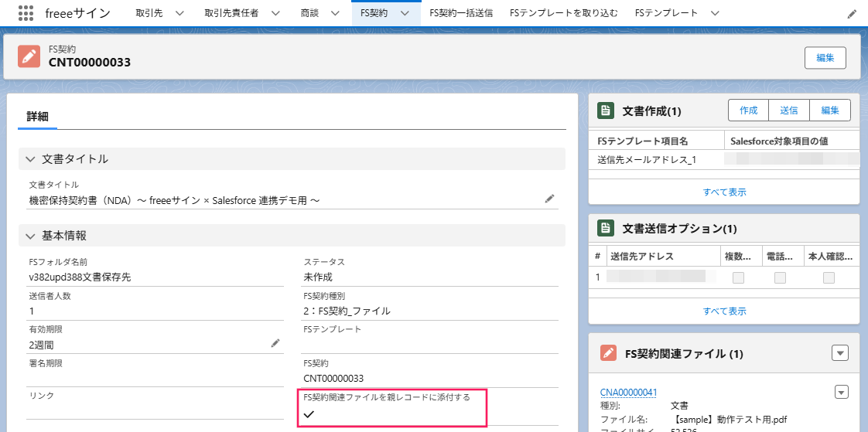
Task: Open the FS契約関連ファイル (1) heading link
Action: point(684,353)
